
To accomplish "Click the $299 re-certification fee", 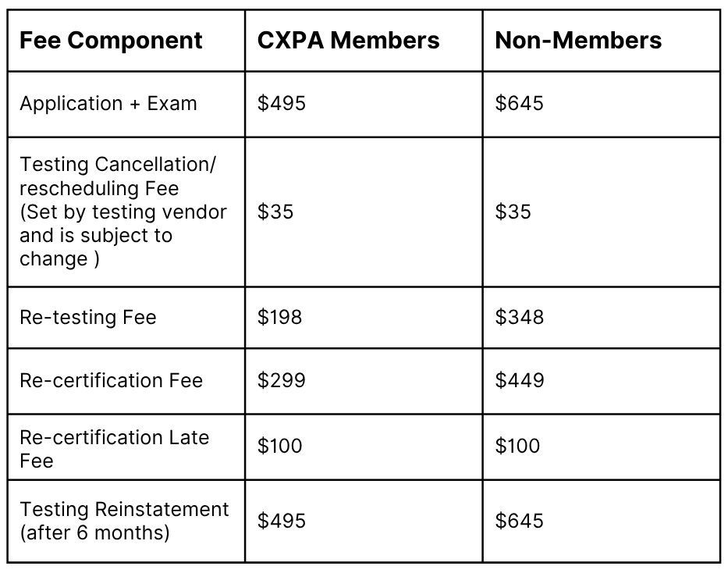I will tap(282, 381).
